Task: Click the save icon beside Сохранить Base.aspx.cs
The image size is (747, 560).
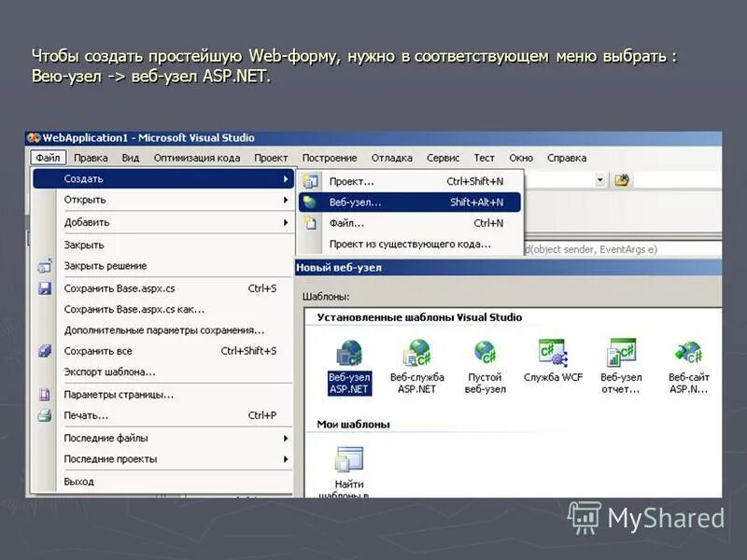Action: [43, 287]
